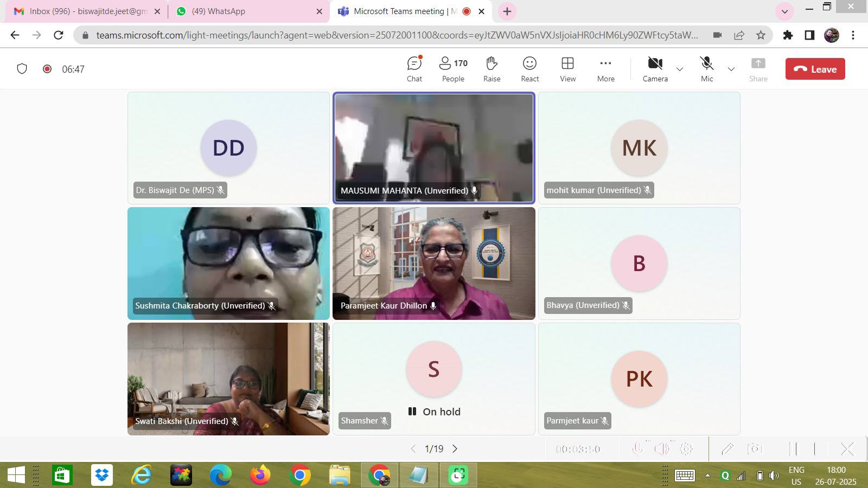This screenshot has height=488, width=868.
Task: Open browser side panel toggle
Action: click(x=809, y=35)
